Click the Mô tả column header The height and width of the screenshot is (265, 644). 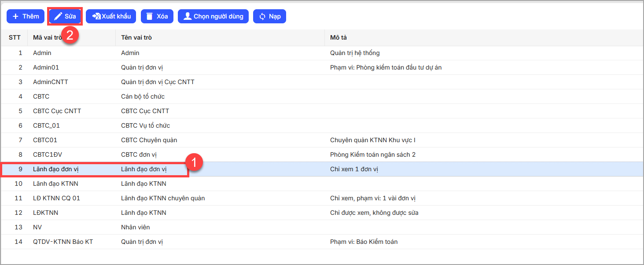pos(338,38)
